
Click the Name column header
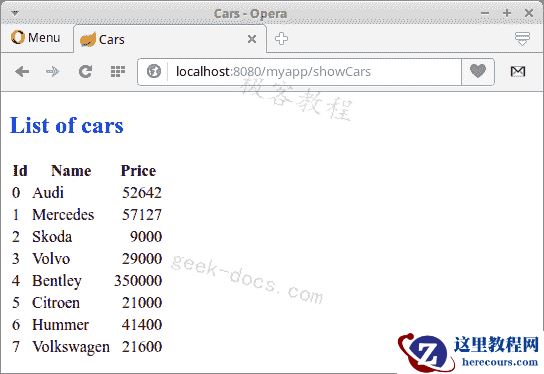tap(71, 170)
